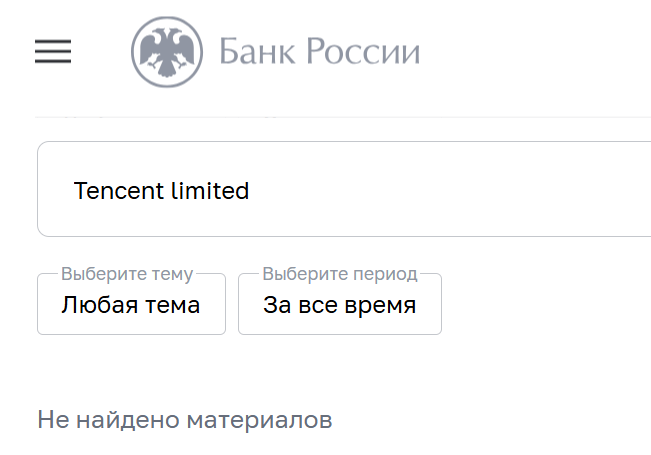Click the middle bar of the hamburger icon
This screenshot has width=651, height=455.
(x=53, y=51)
